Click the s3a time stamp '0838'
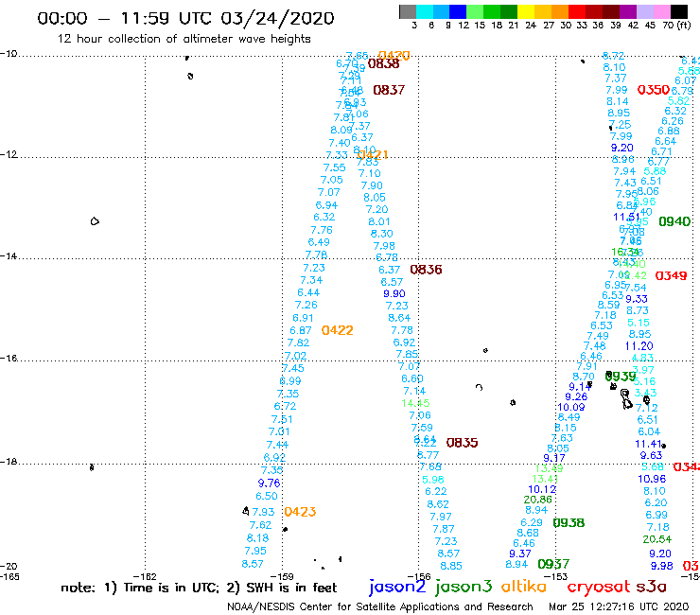Viewport: 700px width, 615px height. 383,64
